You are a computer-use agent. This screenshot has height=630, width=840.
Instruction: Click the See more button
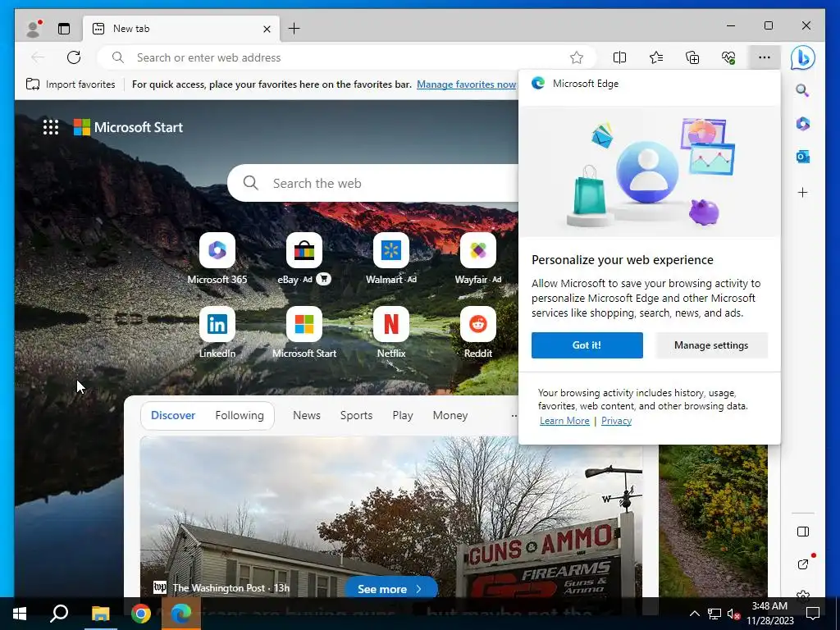click(390, 588)
